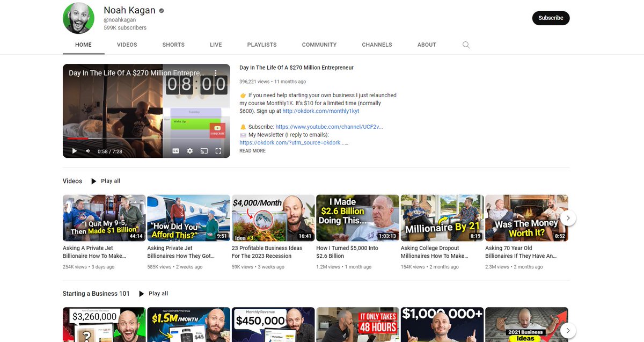Switch to the VIDEOS tab
Viewport: 644px width, 342px height.
pyautogui.click(x=127, y=45)
